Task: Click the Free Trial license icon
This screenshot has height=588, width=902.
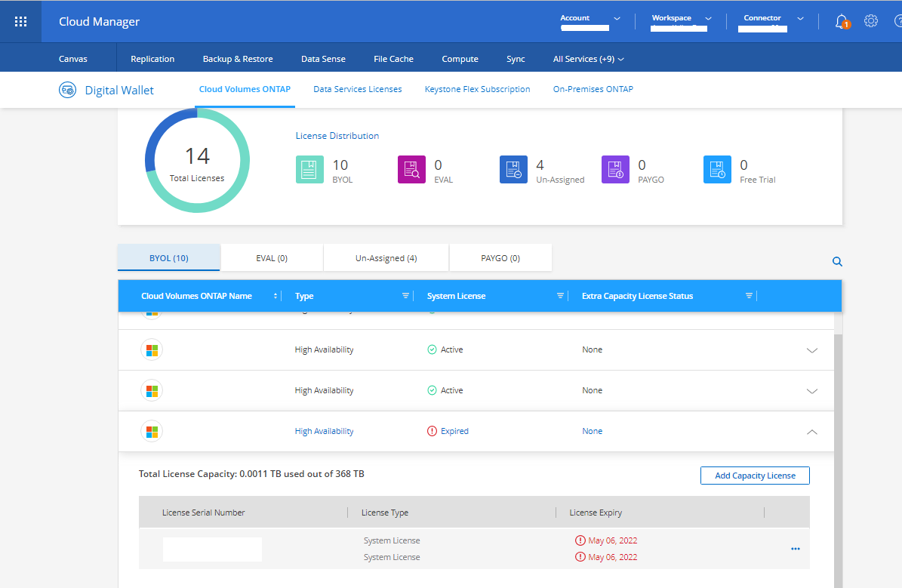Action: coord(717,170)
